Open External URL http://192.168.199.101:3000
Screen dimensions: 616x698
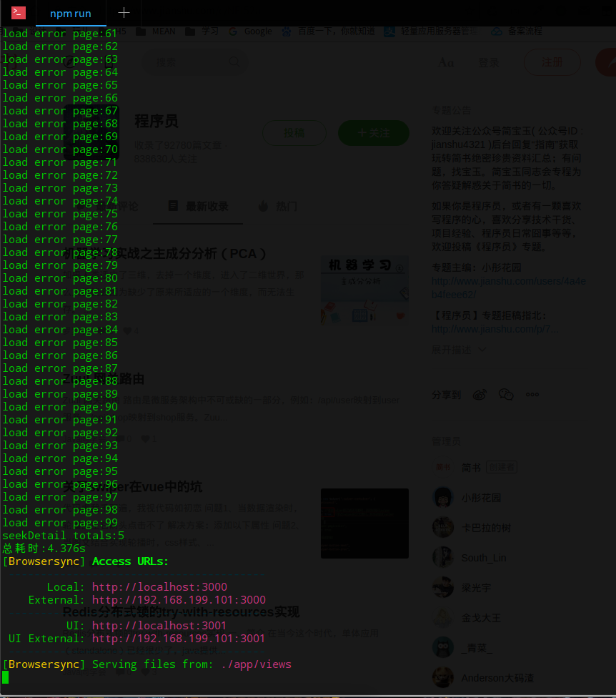(x=179, y=599)
